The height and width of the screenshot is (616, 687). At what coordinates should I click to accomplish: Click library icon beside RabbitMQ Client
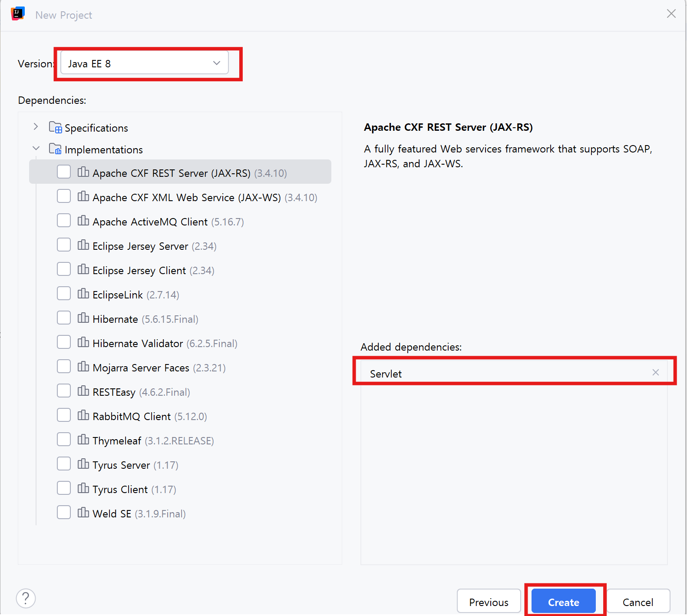(x=83, y=415)
